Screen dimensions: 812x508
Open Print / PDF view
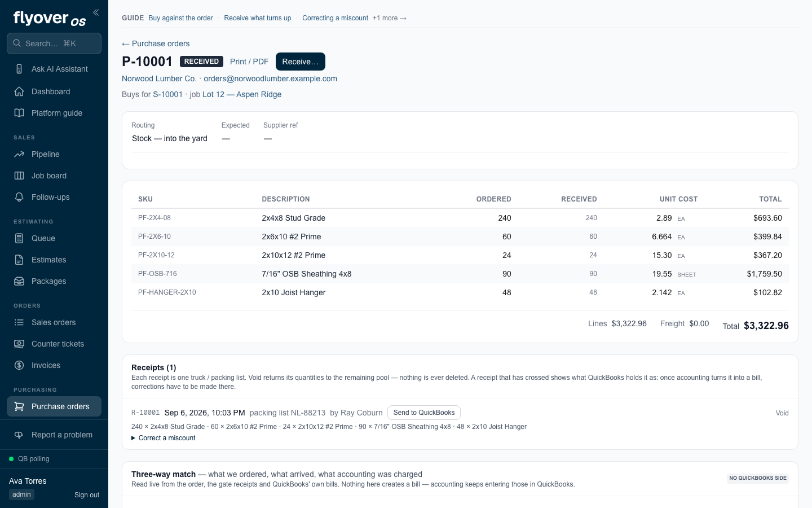coord(249,62)
